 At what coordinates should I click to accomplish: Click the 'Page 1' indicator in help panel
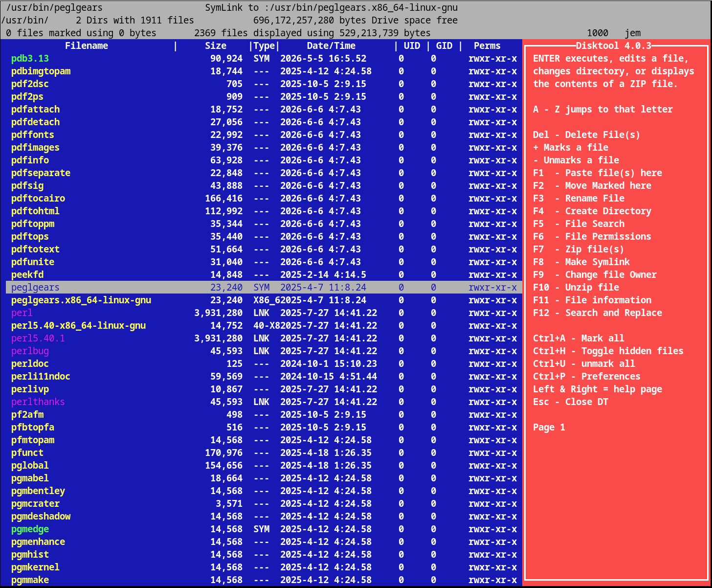pyautogui.click(x=549, y=428)
